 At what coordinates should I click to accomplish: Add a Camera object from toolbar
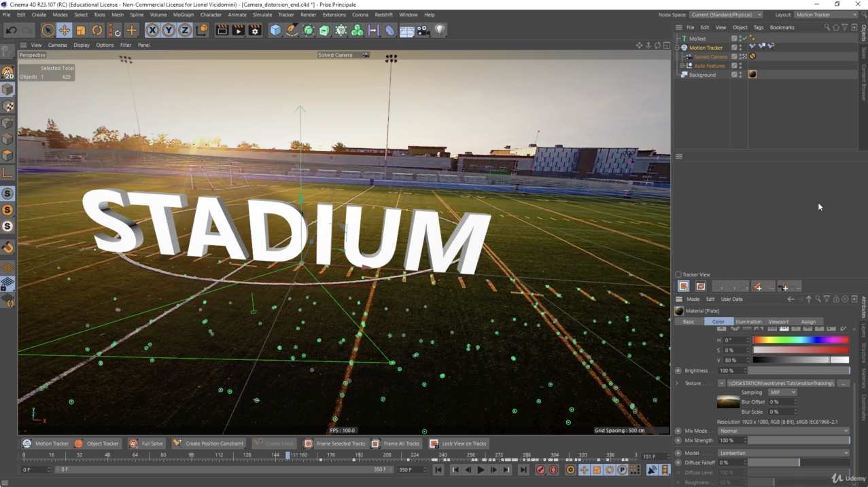click(x=423, y=30)
